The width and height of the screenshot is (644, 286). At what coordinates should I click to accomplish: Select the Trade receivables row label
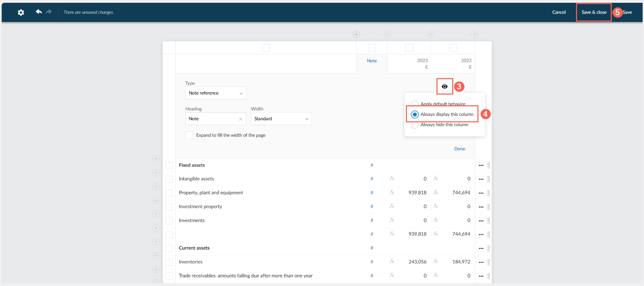(x=246, y=276)
